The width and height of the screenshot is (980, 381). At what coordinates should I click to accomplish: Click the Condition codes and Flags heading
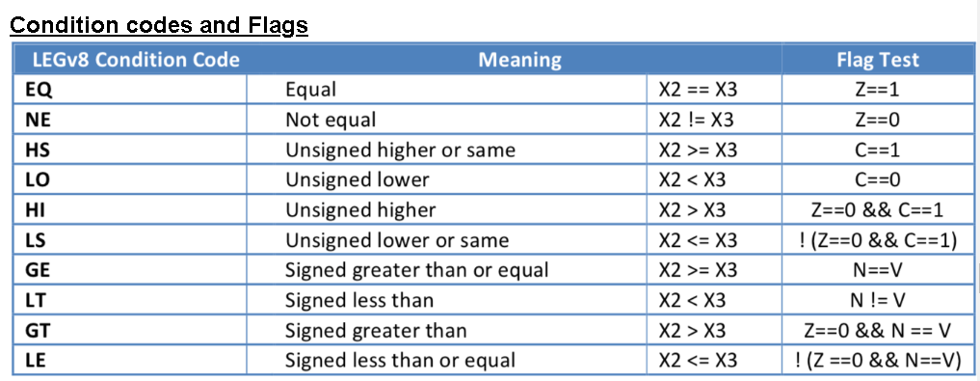(x=159, y=25)
